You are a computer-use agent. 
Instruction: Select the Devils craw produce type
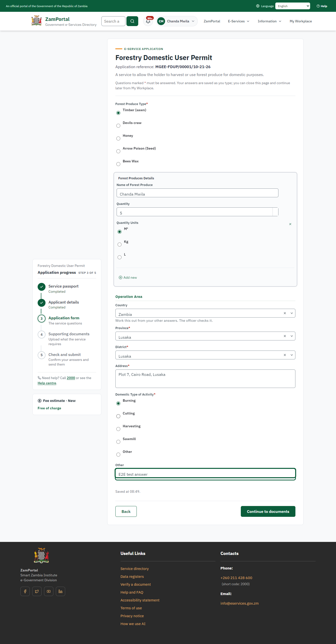tap(118, 126)
